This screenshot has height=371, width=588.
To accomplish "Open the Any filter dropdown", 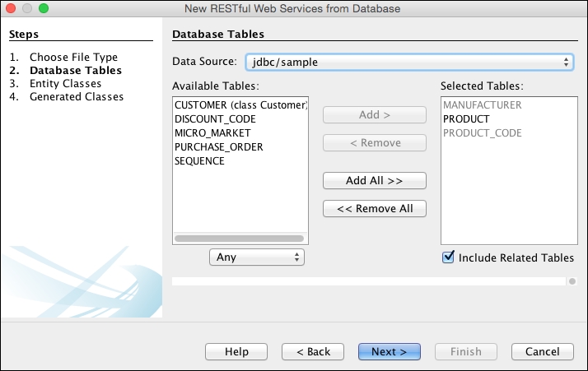I will (257, 257).
